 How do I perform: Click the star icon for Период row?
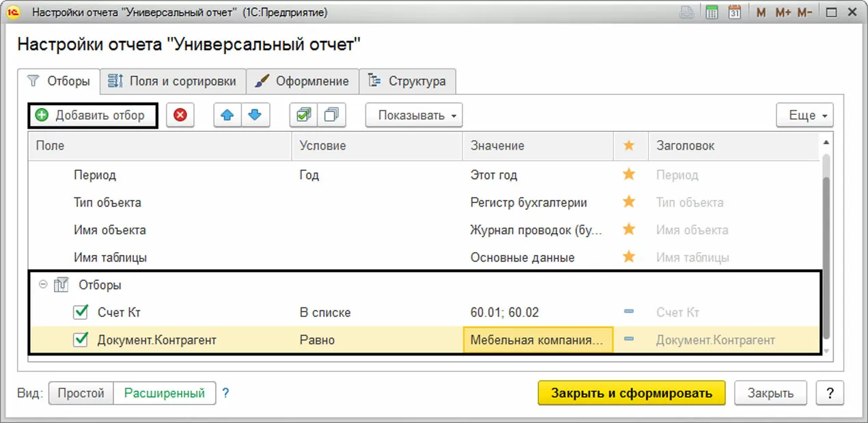pyautogui.click(x=629, y=175)
